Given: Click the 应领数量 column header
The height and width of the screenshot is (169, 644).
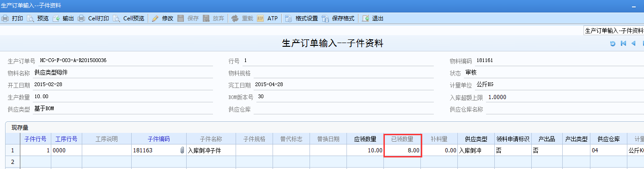Looking at the screenshot, I should 365,139.
